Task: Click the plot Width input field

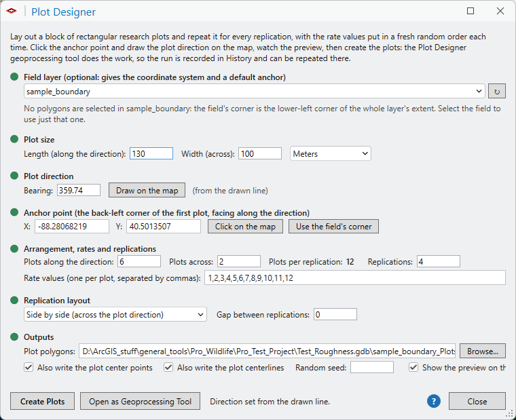Action: pos(260,153)
